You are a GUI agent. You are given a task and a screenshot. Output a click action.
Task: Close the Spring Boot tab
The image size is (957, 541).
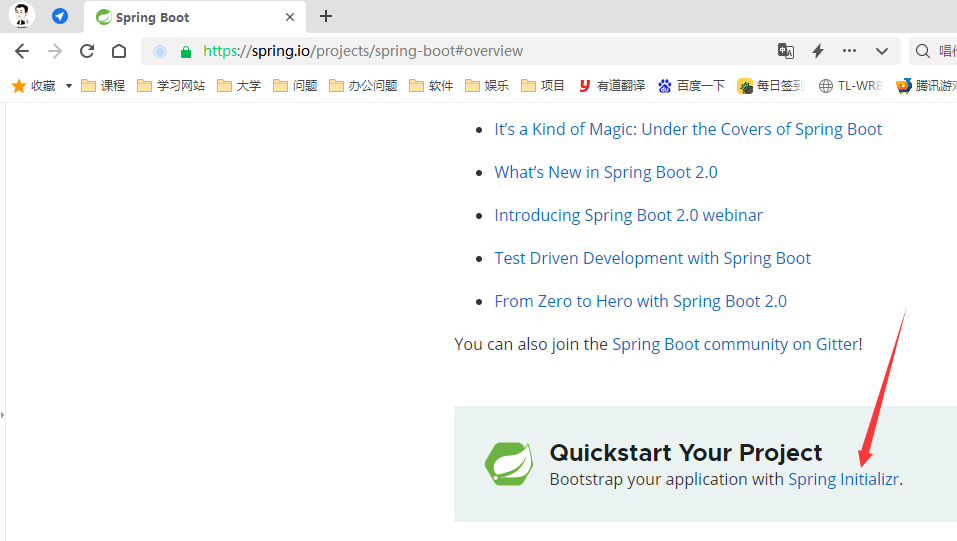tap(290, 17)
